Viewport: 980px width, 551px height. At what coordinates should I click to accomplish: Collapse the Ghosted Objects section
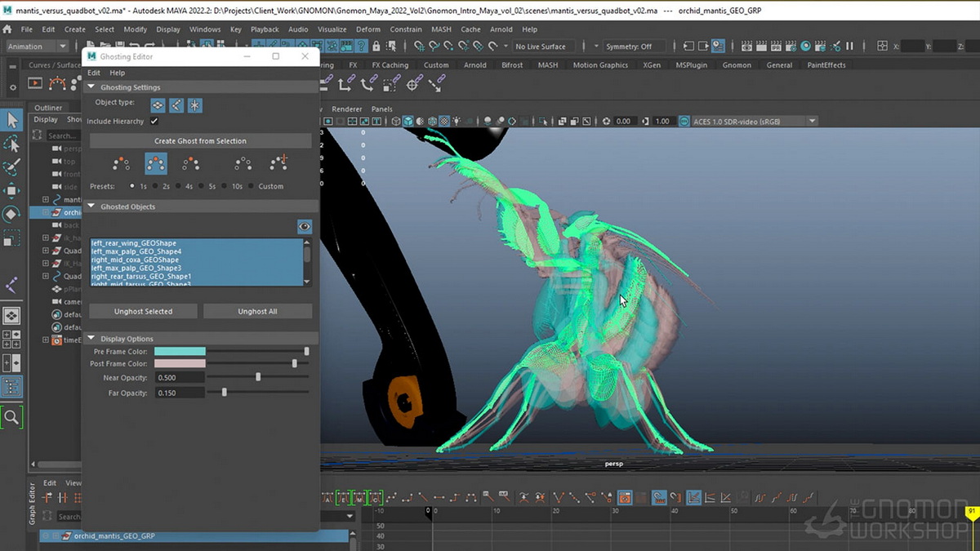91,207
